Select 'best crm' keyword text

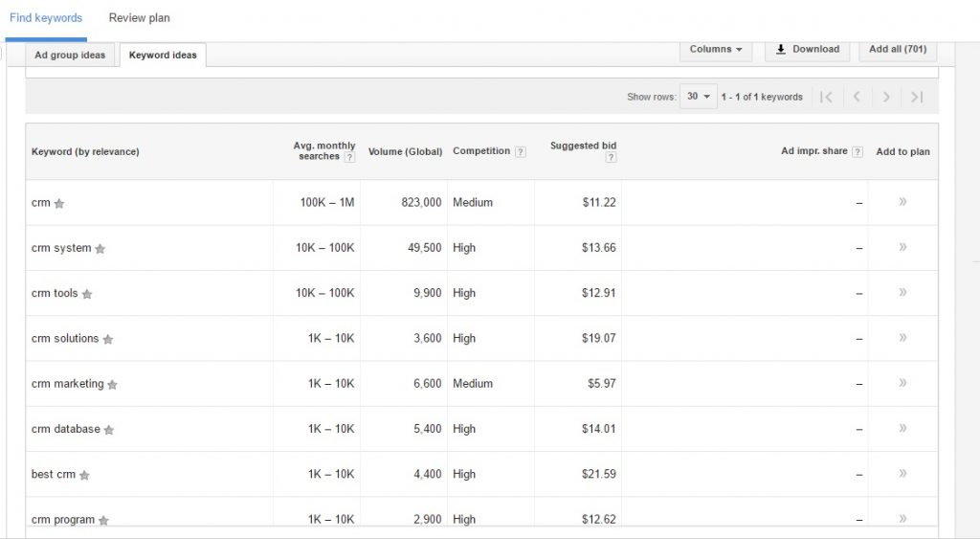(54, 474)
